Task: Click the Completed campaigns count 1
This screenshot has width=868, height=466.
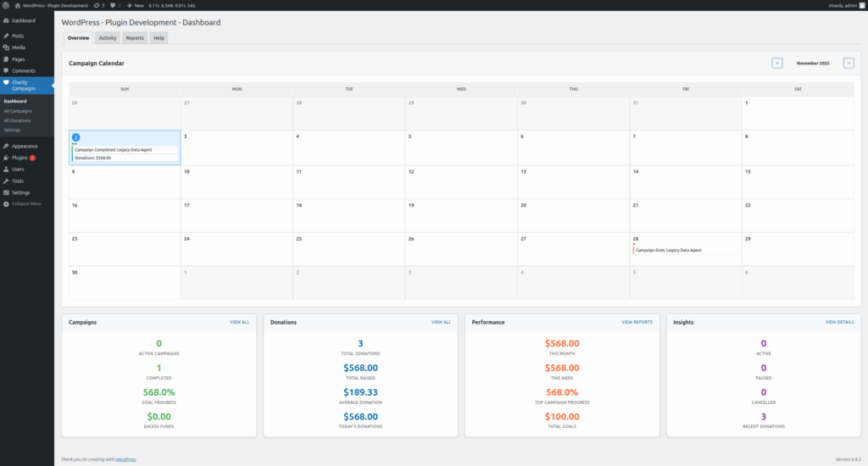Action: [159, 368]
